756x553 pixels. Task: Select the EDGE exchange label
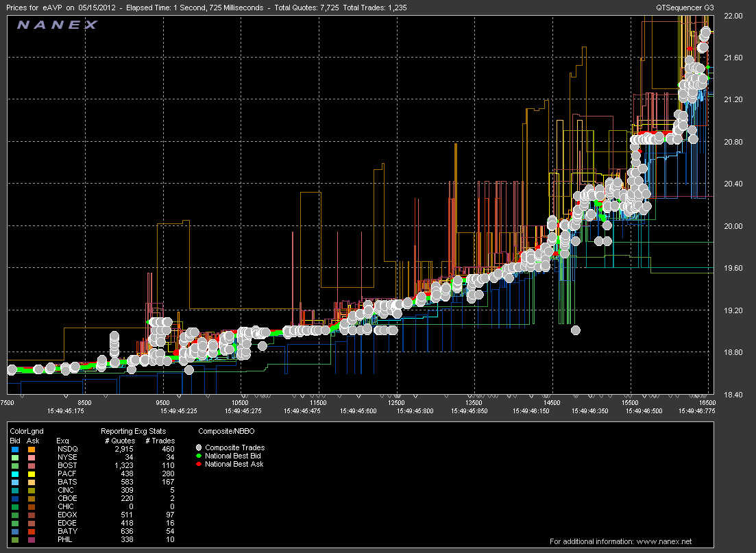67,523
